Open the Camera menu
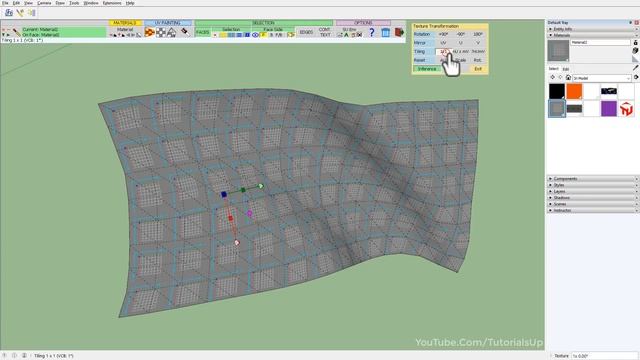 click(x=44, y=3)
